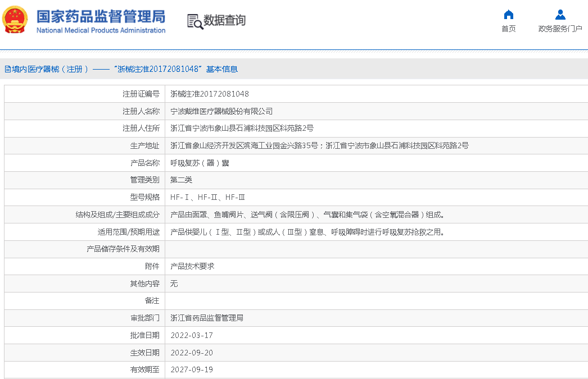Image resolution: width=588 pixels, height=379 pixels.
Task: Select registration number value 浙械注准20172081048 in the table
Action: coord(210,94)
